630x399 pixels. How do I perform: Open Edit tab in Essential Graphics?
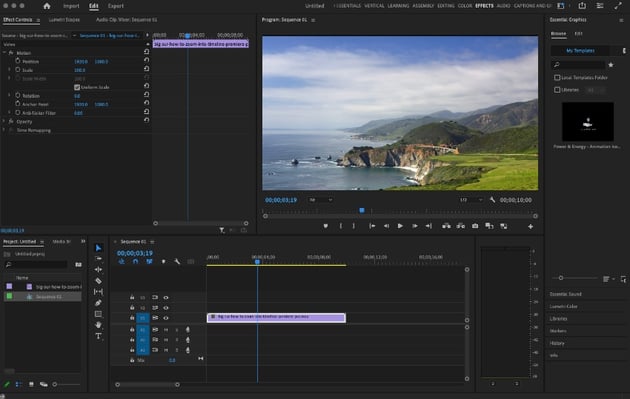[x=578, y=34]
